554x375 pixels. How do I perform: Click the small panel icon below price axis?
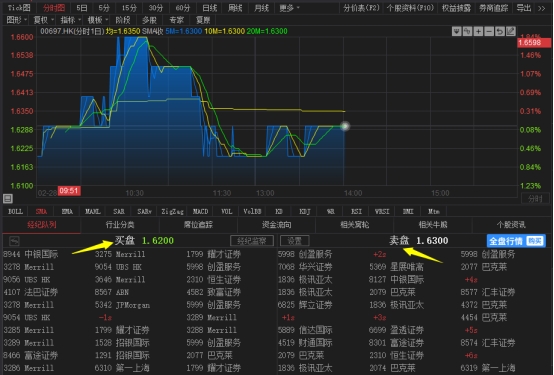coord(8,199)
